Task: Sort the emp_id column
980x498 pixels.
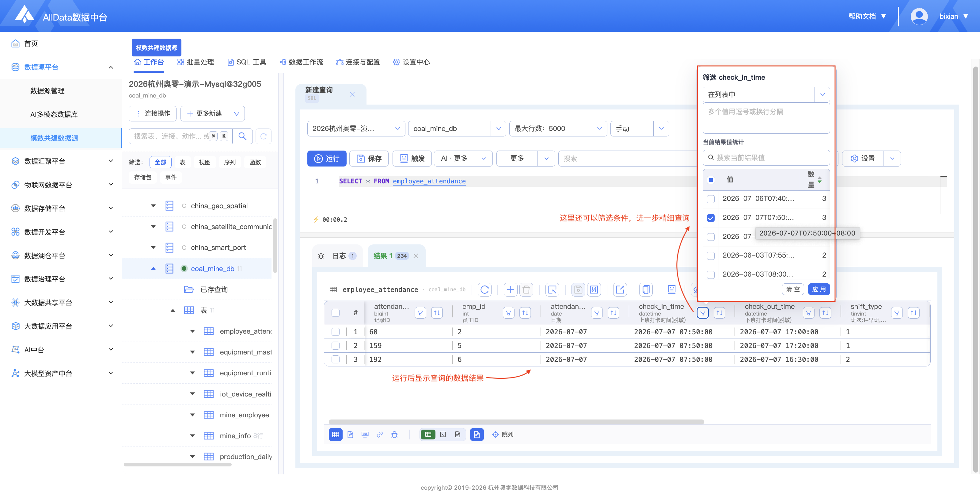Action: click(525, 312)
